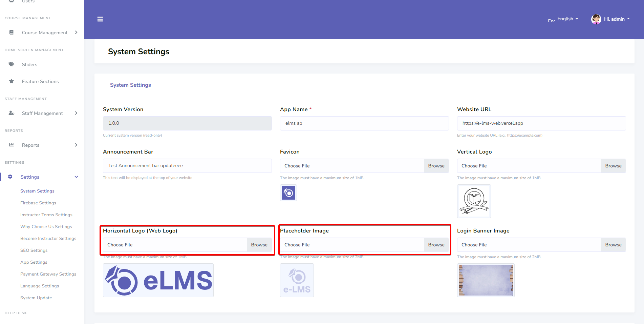
Task: Browse for a Favicon file
Action: tap(436, 166)
